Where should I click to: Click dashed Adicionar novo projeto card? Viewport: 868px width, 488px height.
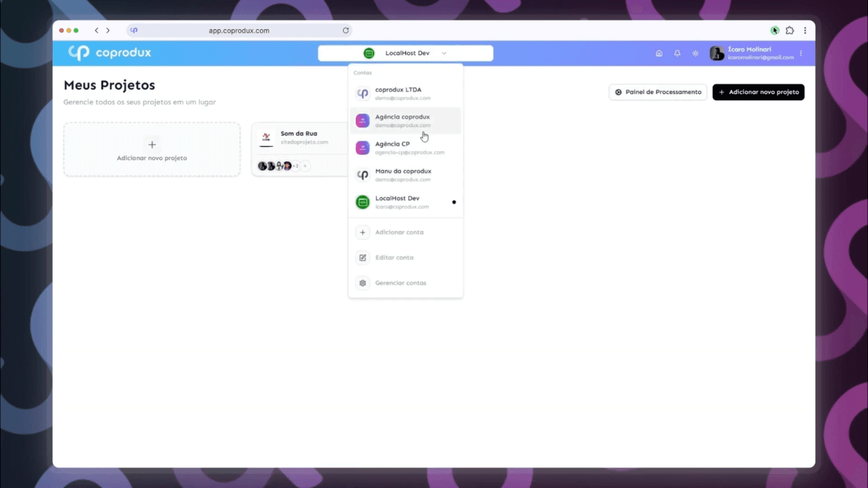point(152,149)
